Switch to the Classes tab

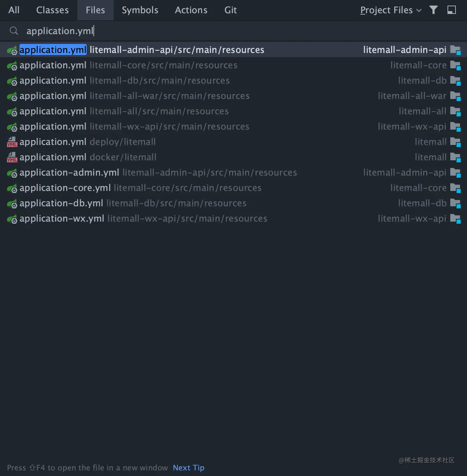click(53, 10)
